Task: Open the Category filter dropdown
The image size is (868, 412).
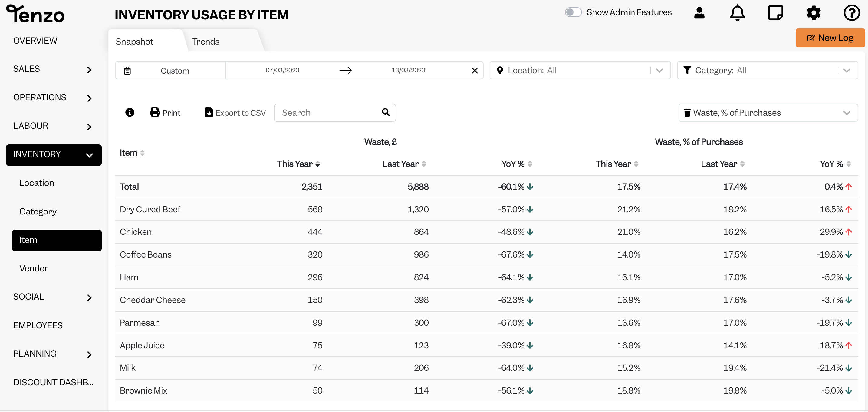Action: (767, 71)
